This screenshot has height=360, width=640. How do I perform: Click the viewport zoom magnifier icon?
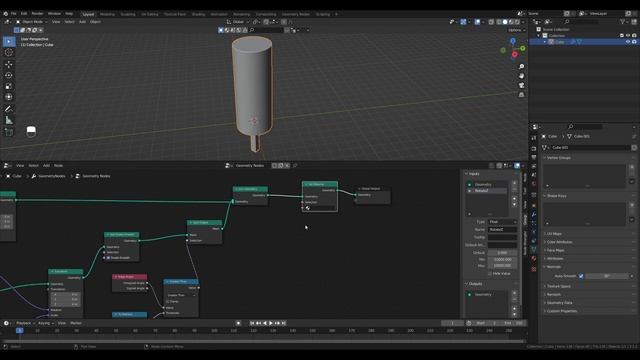point(521,67)
